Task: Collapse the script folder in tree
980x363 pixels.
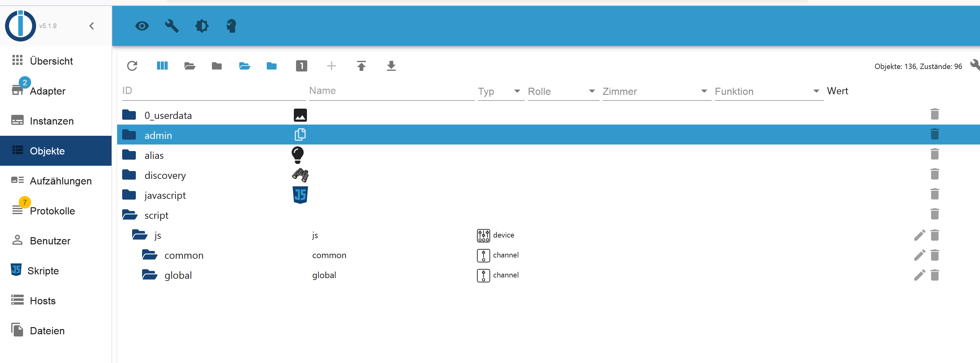Action: pos(130,215)
